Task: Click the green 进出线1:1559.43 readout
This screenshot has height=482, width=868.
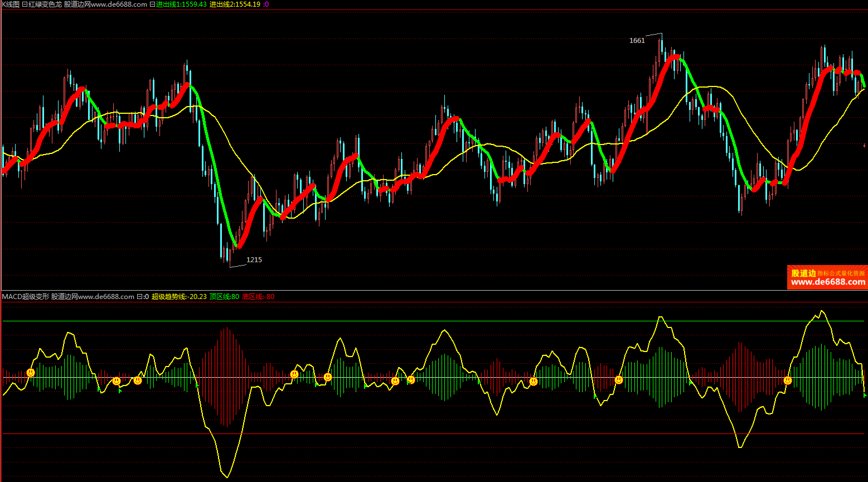Action: 181,4
